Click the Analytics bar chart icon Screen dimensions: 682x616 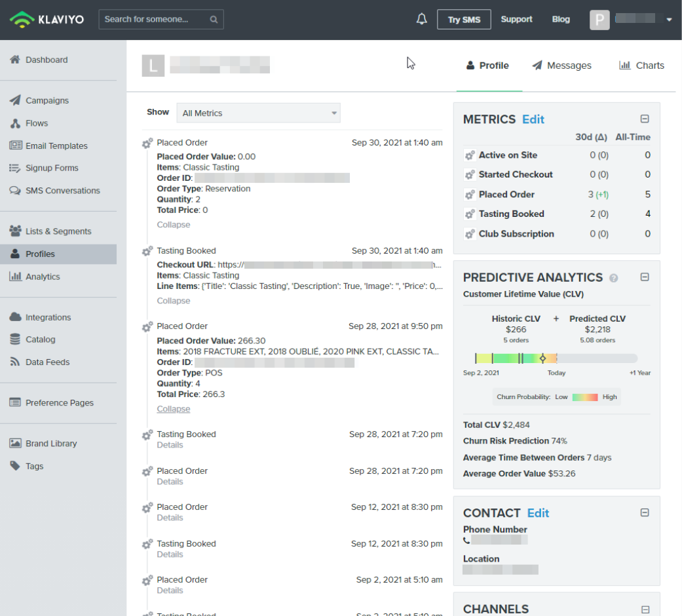point(16,277)
